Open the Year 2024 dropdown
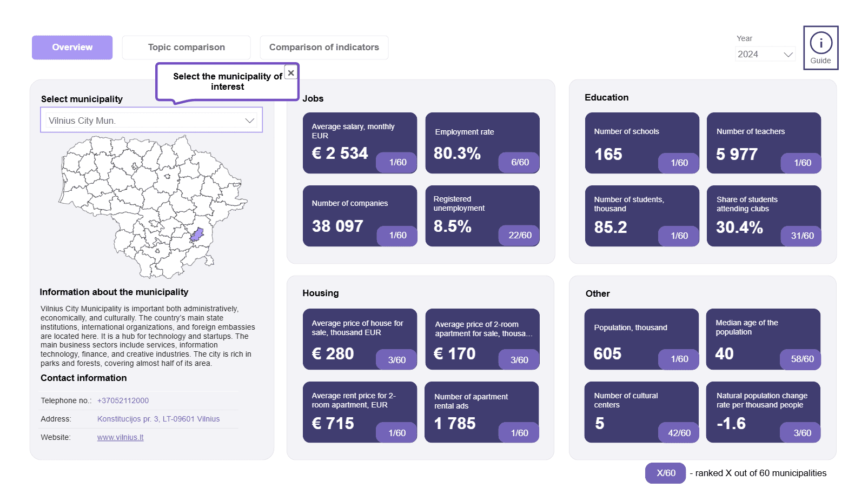868x488 pixels. [x=764, y=54]
